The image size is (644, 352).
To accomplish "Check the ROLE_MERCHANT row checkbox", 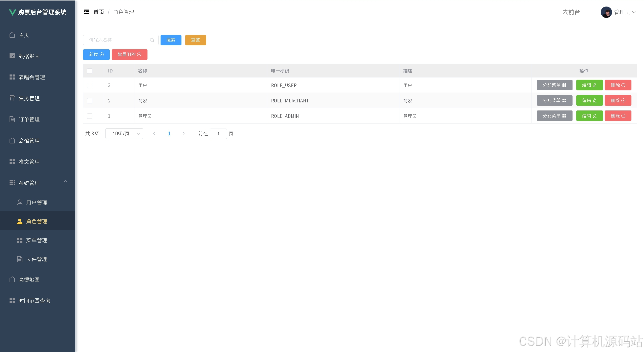I will click(90, 101).
